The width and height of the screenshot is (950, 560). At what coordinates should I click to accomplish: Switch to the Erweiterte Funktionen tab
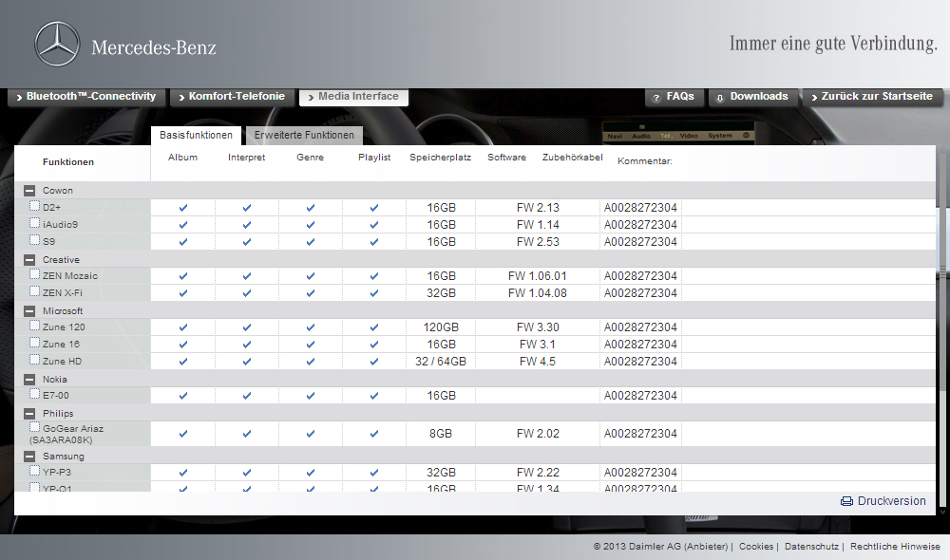click(304, 136)
